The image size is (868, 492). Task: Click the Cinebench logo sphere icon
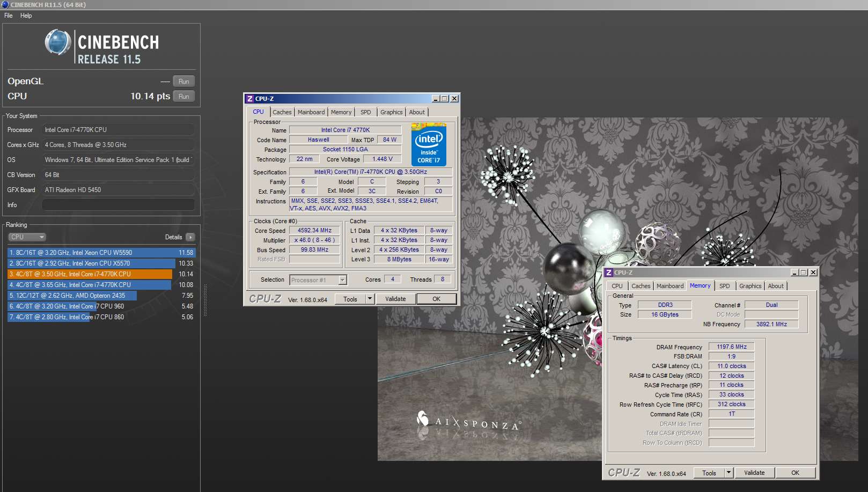click(58, 42)
